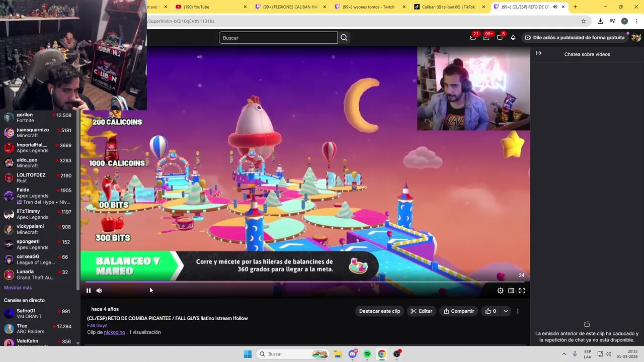Toggle theatre mode on the player
Screen dimensions: 644x362
(x=511, y=291)
